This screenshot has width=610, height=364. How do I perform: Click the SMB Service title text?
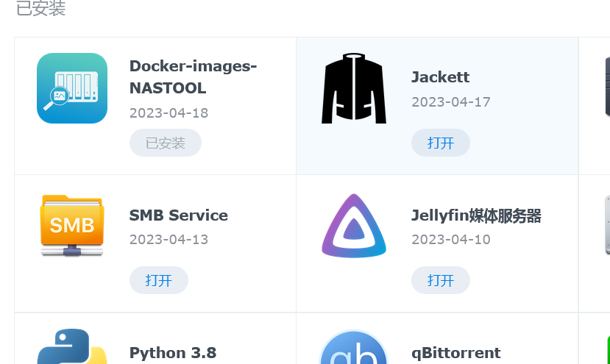click(x=179, y=215)
